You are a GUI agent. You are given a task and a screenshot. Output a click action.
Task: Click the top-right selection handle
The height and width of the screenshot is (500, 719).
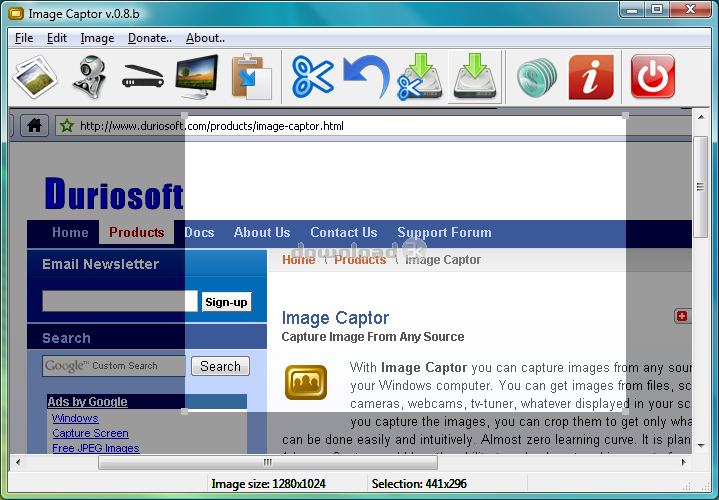click(625, 116)
